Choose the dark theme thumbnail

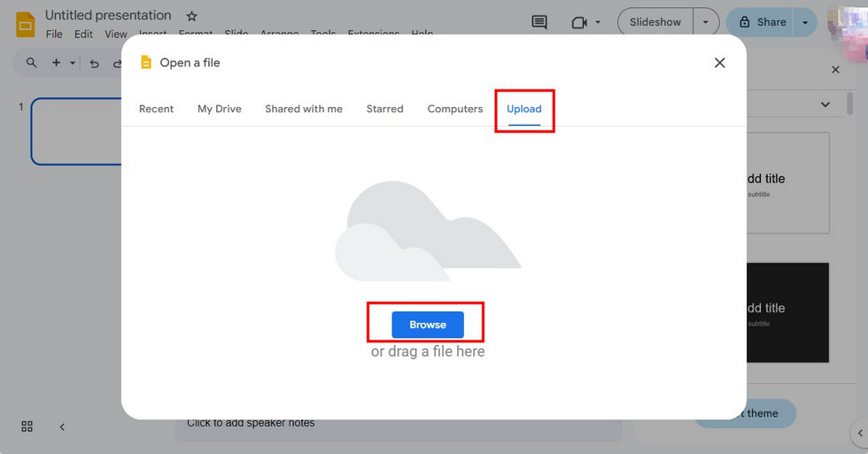[787, 312]
